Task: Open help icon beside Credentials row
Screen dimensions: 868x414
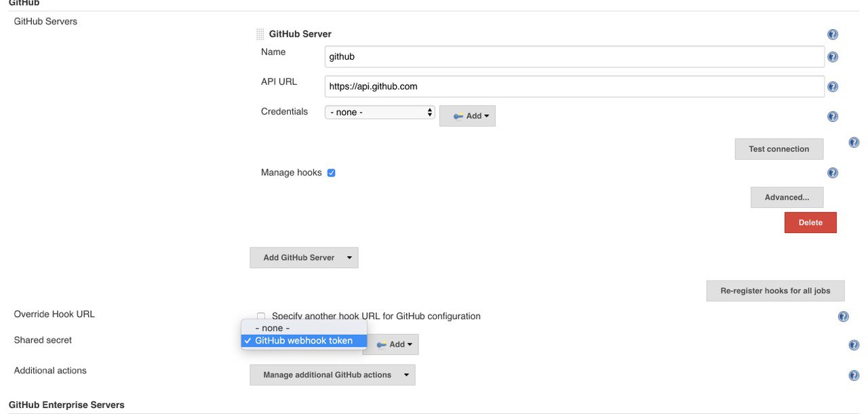Action: click(x=833, y=117)
